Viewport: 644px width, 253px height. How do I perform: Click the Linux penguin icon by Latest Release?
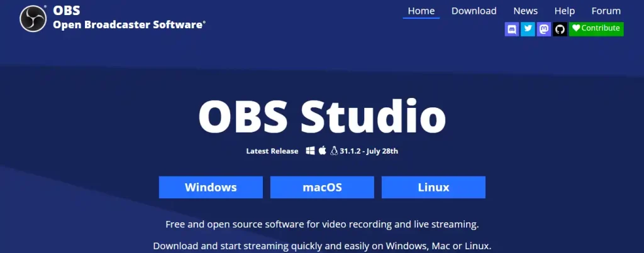(x=334, y=151)
